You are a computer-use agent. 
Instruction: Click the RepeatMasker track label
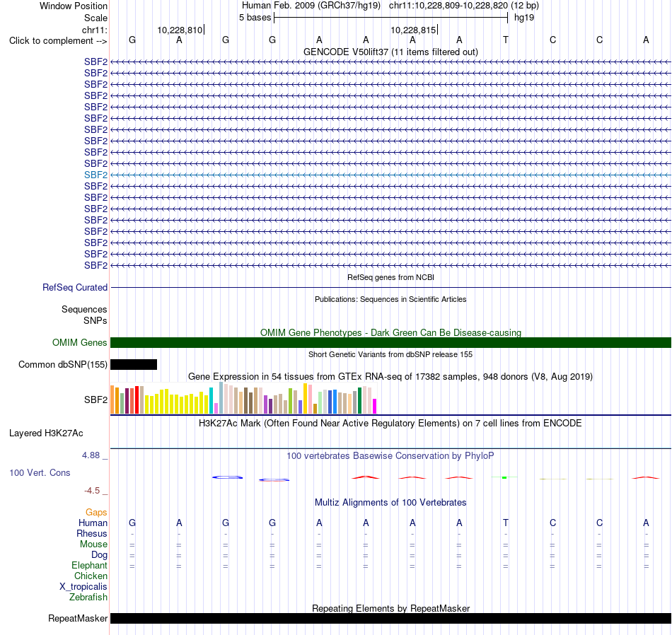click(x=78, y=618)
